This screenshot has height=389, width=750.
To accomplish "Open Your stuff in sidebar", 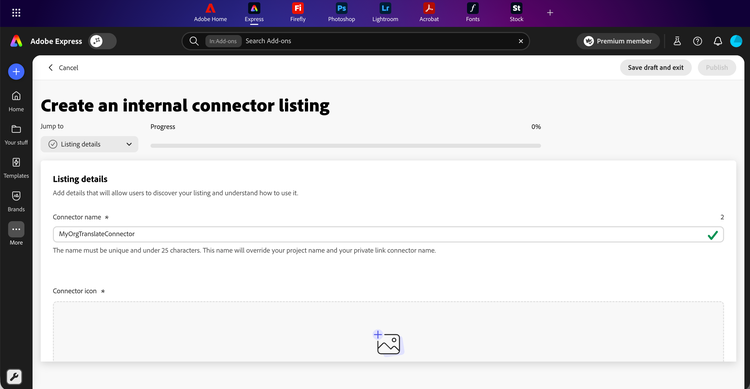I will point(16,134).
